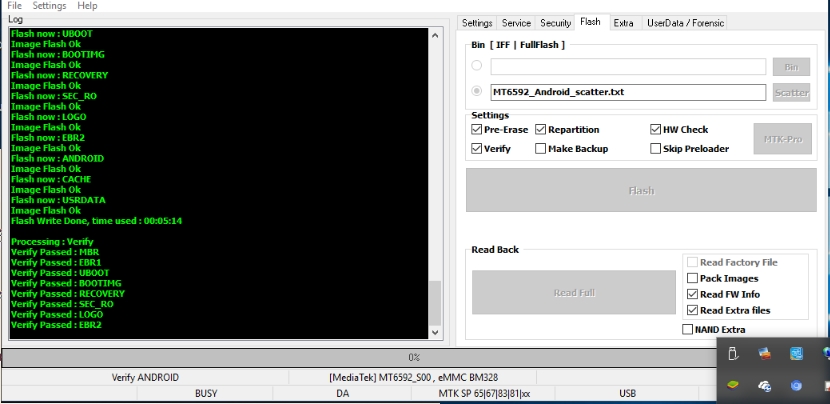Click the 0% progress bar

(413, 357)
